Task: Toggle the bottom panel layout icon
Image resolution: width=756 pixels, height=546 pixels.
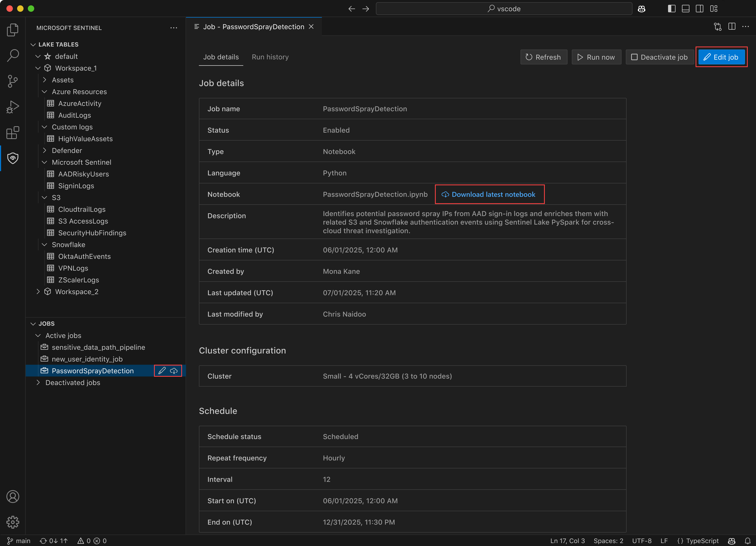Action: click(x=685, y=9)
